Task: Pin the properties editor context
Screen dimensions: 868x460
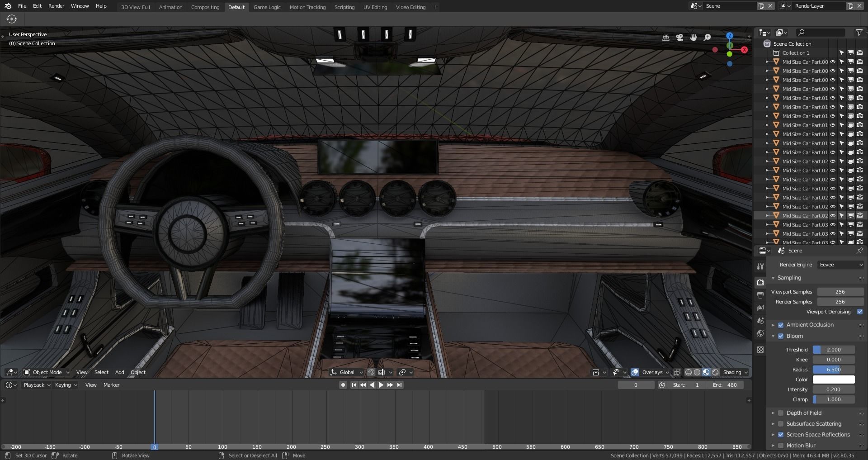Action: (x=859, y=251)
